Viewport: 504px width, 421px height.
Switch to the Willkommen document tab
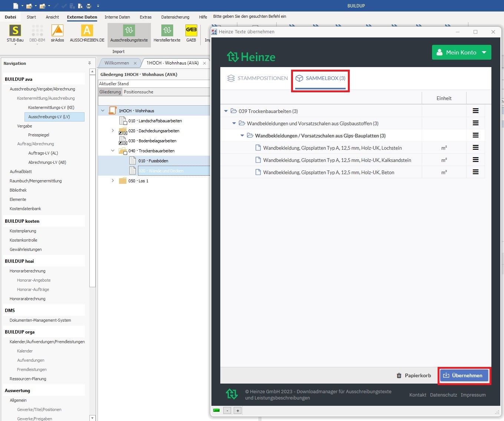tap(117, 63)
